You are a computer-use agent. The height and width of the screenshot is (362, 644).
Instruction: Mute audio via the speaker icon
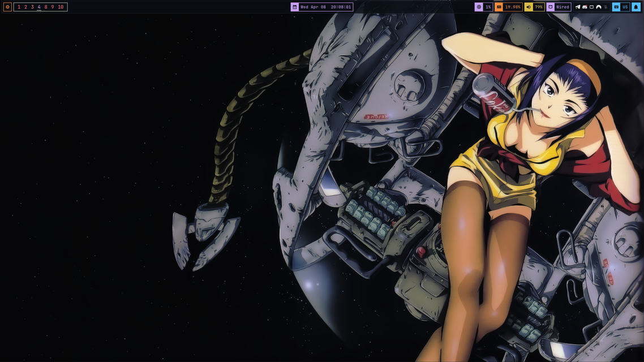coord(528,7)
